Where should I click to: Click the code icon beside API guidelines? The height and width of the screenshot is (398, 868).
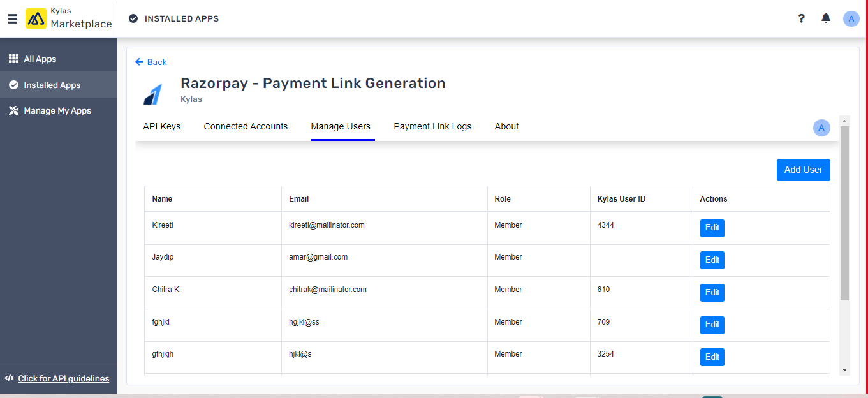pos(9,378)
